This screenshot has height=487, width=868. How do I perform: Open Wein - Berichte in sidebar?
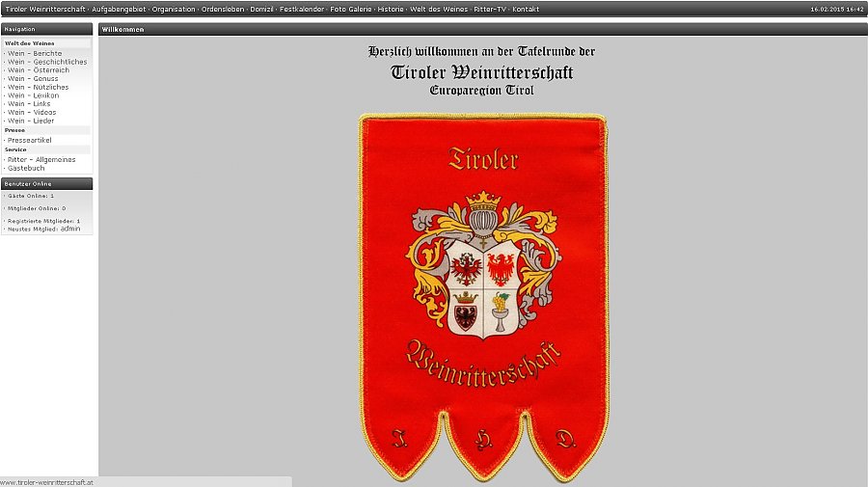click(x=35, y=53)
